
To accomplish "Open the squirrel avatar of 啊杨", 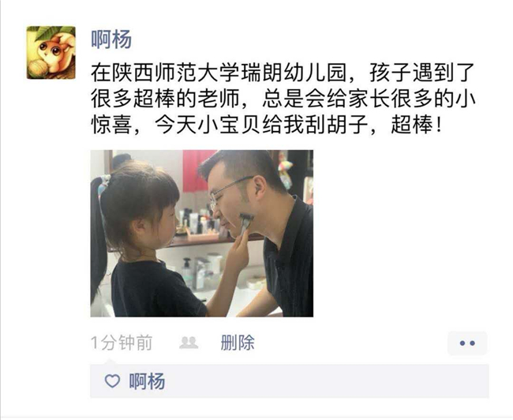I will click(x=51, y=53).
